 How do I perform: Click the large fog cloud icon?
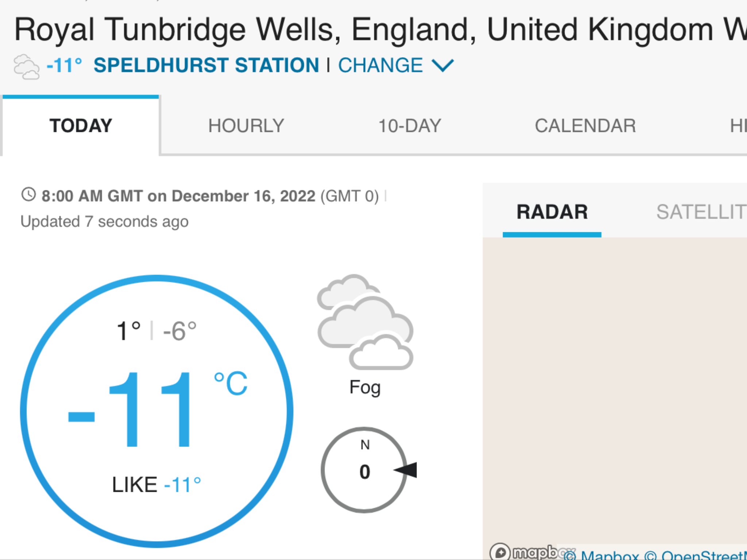pyautogui.click(x=365, y=322)
